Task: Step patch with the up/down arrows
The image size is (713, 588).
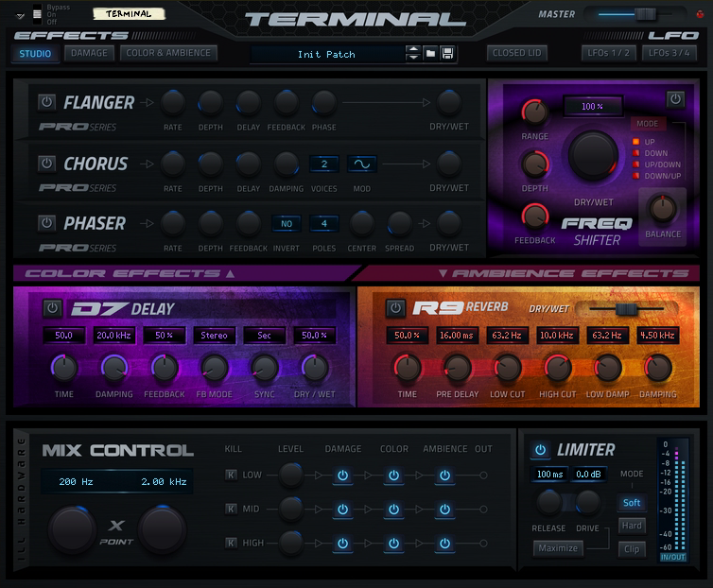Action: tap(413, 54)
